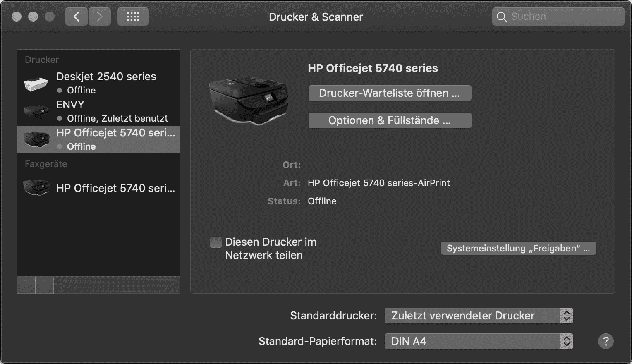The height and width of the screenshot is (364, 632).
Task: Open help with question mark button
Action: [x=606, y=341]
